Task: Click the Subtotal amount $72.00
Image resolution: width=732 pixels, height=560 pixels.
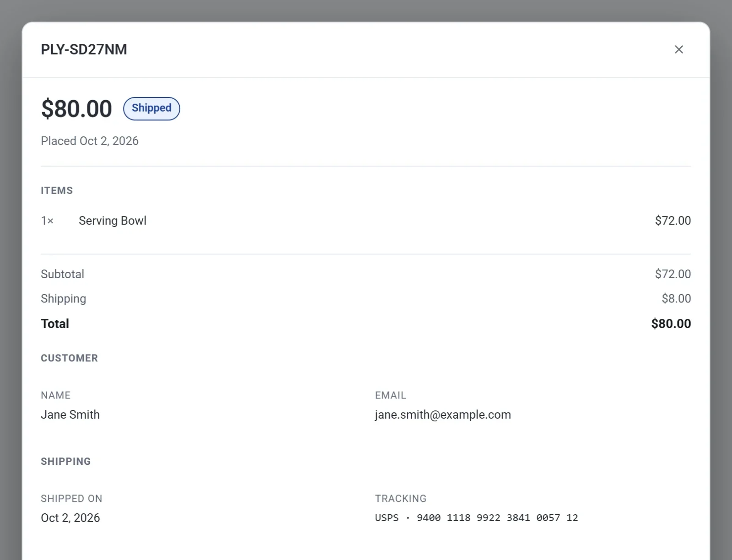Action: coord(673,274)
